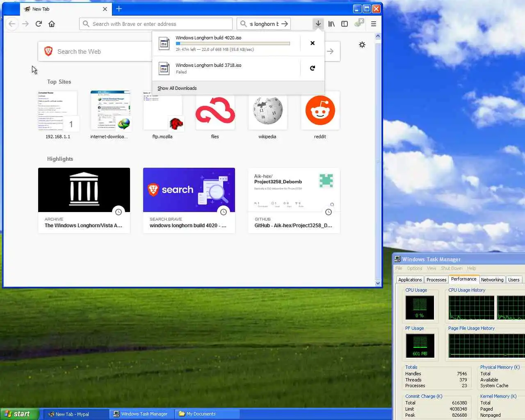Viewport: 525px width, 420px height.
Task: Click the Brave lion logo in search field
Action: (x=48, y=51)
